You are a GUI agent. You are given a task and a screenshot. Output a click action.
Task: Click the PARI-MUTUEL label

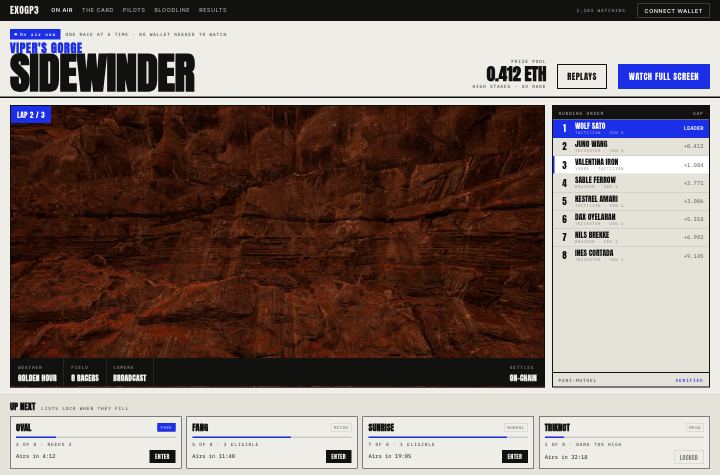click(x=577, y=380)
